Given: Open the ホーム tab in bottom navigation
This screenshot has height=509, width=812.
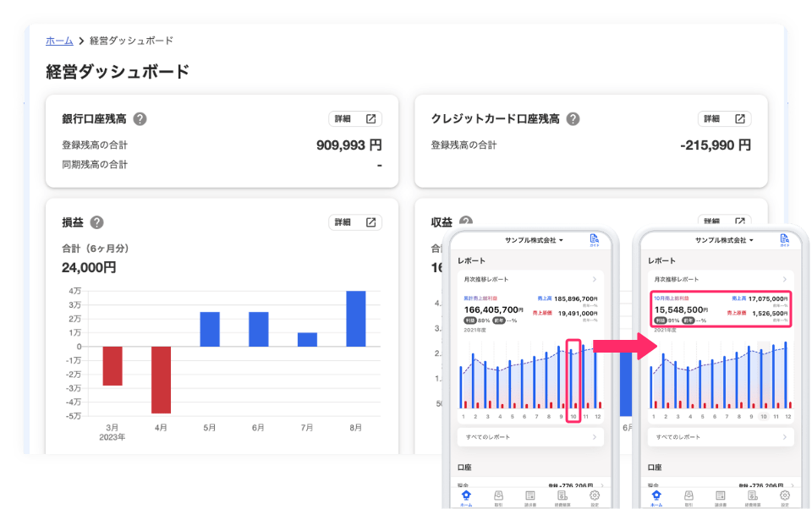Looking at the screenshot, I should coord(464,497).
